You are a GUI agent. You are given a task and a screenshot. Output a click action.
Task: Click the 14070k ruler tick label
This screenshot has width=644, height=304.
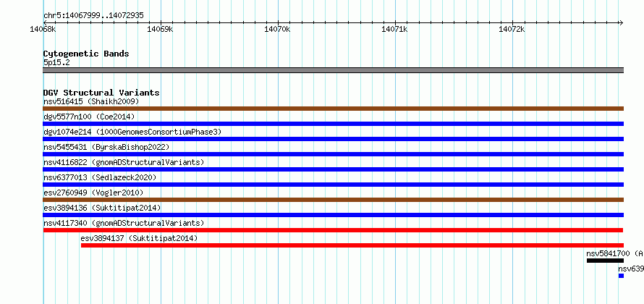point(278,29)
